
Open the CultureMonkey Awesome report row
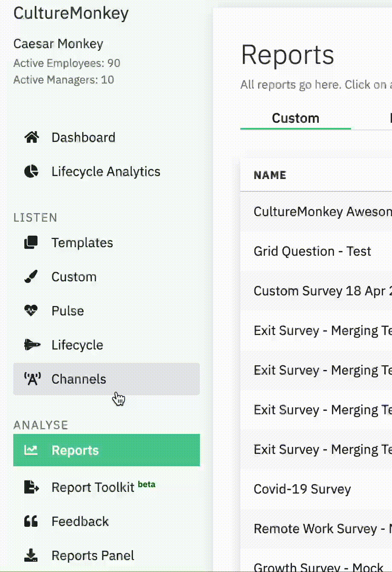click(x=316, y=212)
